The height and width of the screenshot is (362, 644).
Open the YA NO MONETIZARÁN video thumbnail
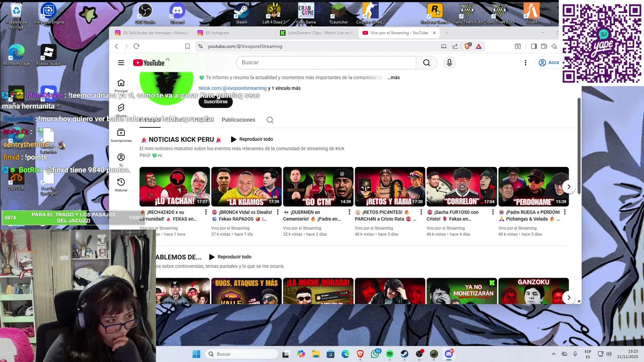tap(462, 291)
